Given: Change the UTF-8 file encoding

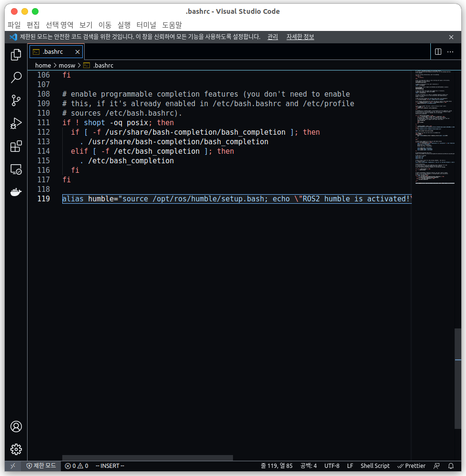Looking at the screenshot, I should [x=332, y=466].
